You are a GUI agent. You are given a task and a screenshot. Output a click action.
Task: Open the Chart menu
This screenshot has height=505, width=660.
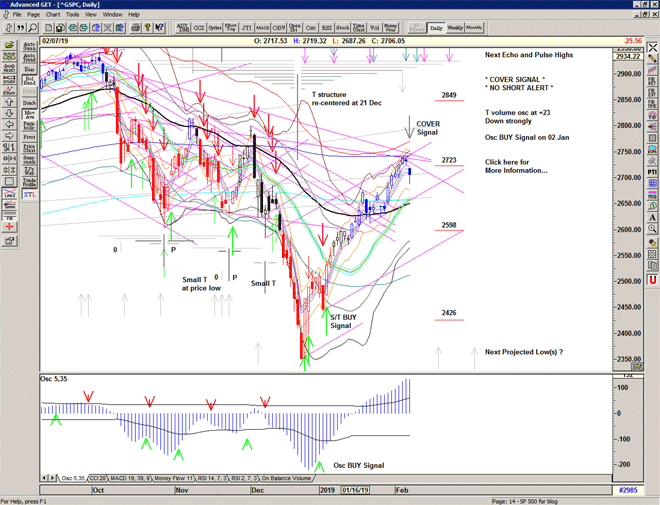[x=52, y=15]
